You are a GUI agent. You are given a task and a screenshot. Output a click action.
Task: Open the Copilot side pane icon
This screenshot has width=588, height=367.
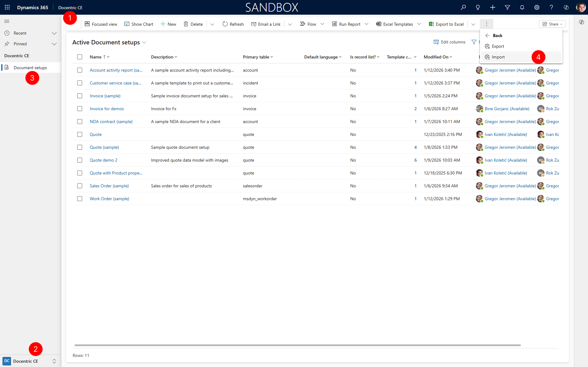tap(582, 22)
